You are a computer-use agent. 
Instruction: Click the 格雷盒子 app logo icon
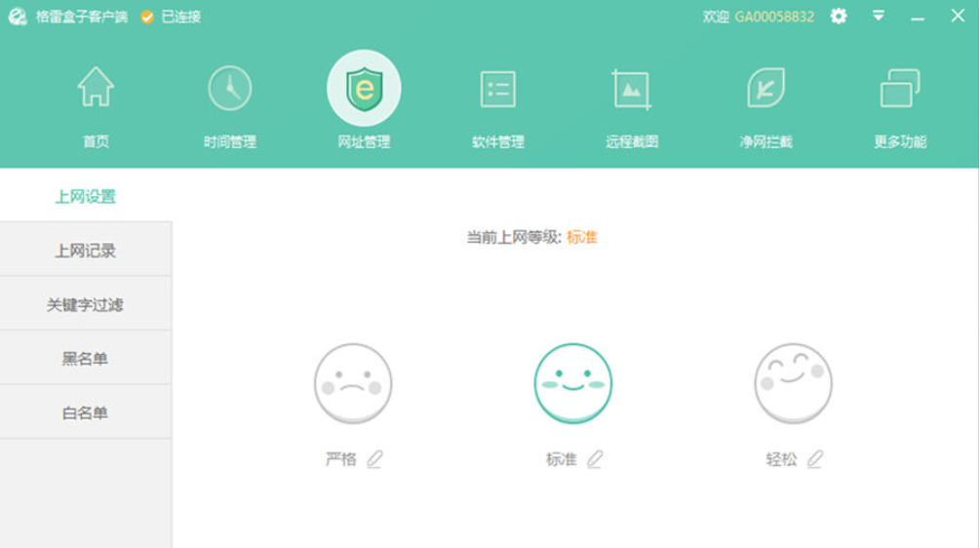[18, 17]
